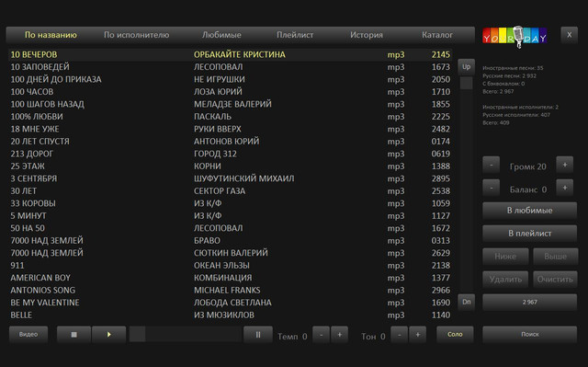
Task: Close the karaoke player with X button
Action: (570, 35)
